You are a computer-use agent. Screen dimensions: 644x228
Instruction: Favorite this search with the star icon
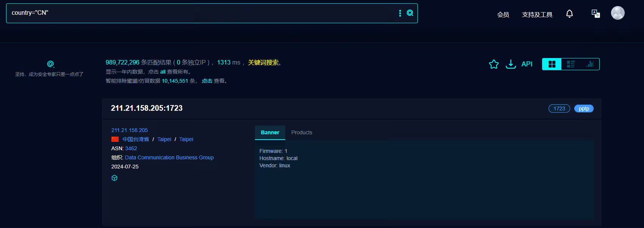(x=494, y=64)
